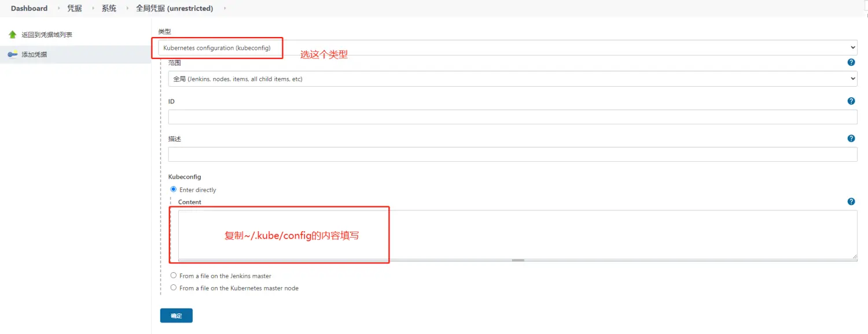
Task: Click the Content label text
Action: pos(190,202)
